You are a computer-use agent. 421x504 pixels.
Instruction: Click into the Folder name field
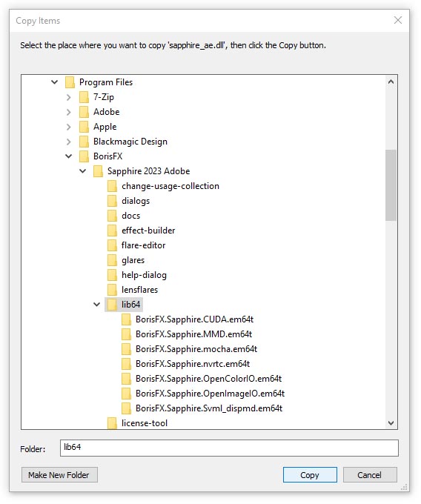(x=229, y=448)
